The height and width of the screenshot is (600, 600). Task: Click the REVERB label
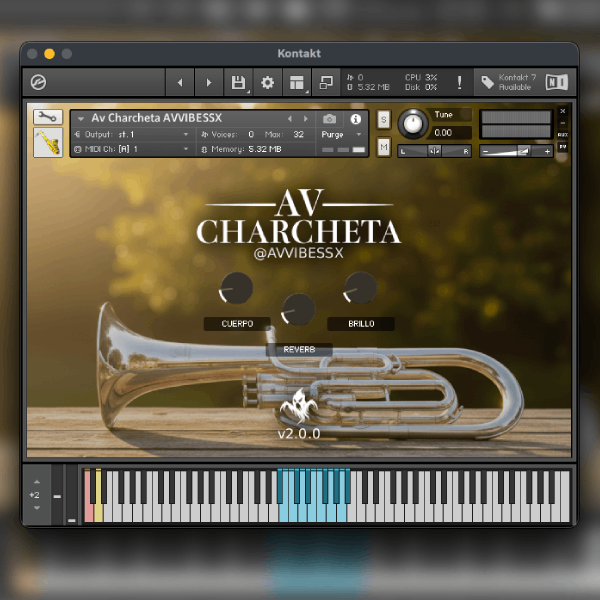pos(299,349)
